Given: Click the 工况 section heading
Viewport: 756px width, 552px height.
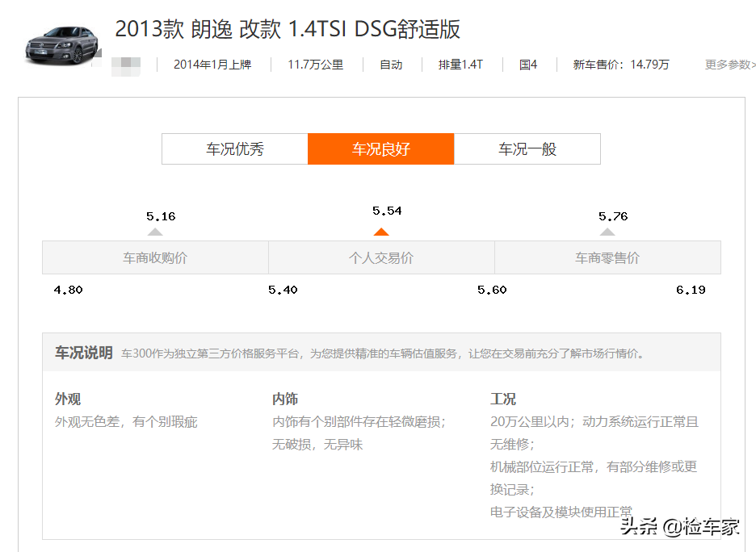Looking at the screenshot, I should click(x=503, y=399).
